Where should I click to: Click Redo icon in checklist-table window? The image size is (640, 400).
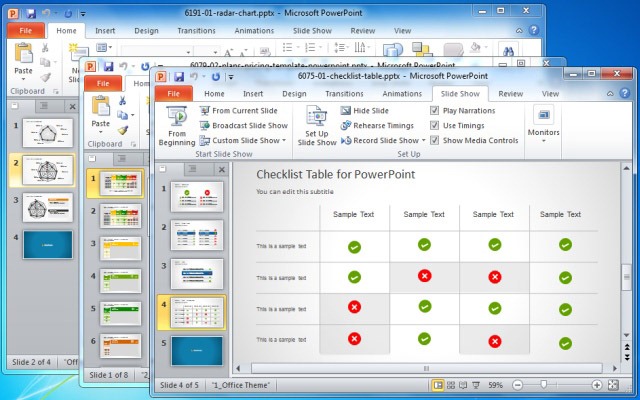(x=216, y=76)
